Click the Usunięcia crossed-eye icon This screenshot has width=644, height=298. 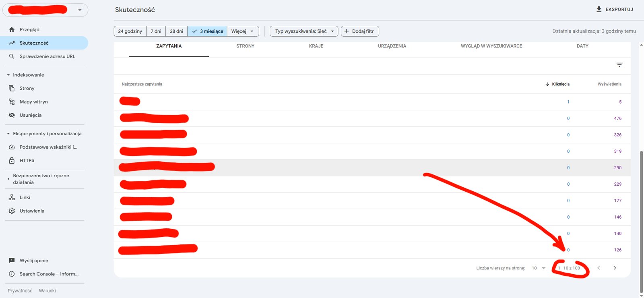(x=12, y=115)
